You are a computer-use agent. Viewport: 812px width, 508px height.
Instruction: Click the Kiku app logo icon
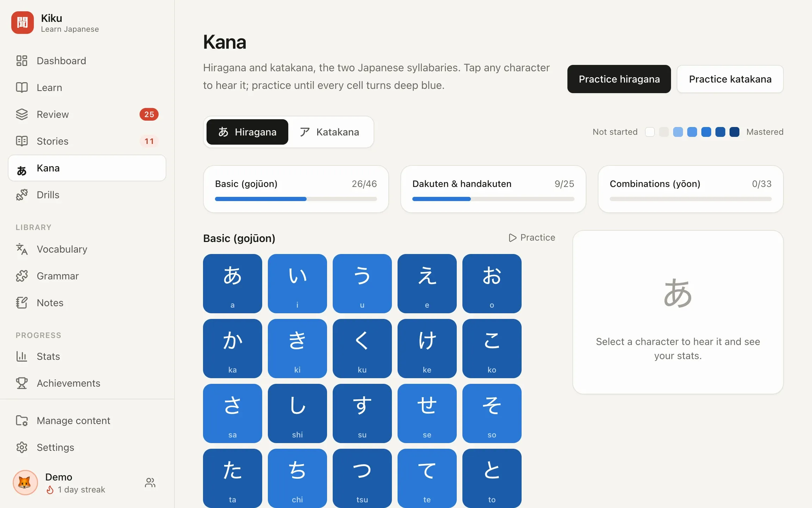point(23,23)
